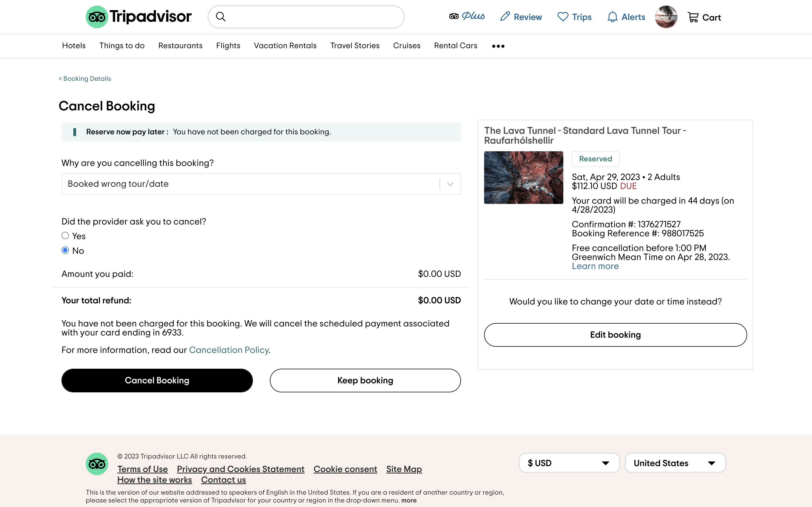Open Trips via the heart icon

563,17
